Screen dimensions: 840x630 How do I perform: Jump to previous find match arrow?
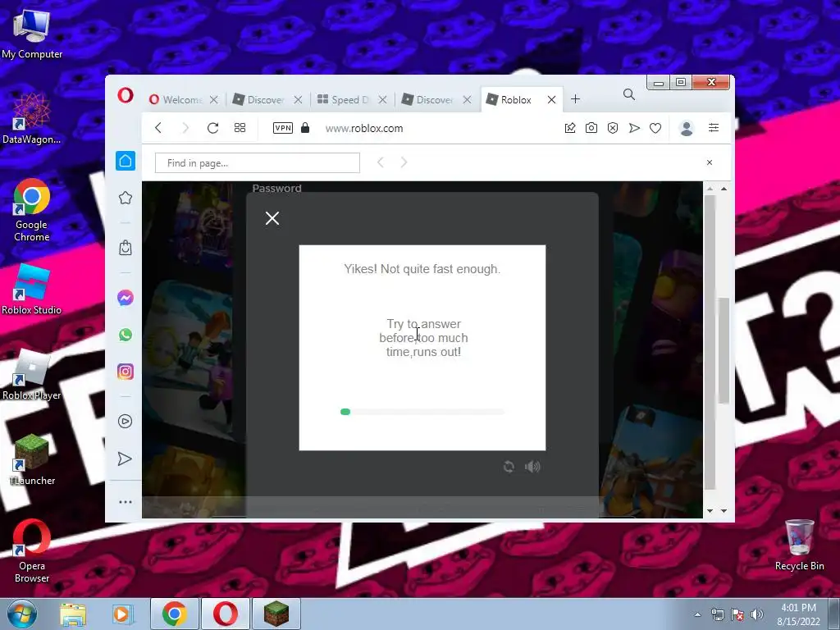point(381,162)
